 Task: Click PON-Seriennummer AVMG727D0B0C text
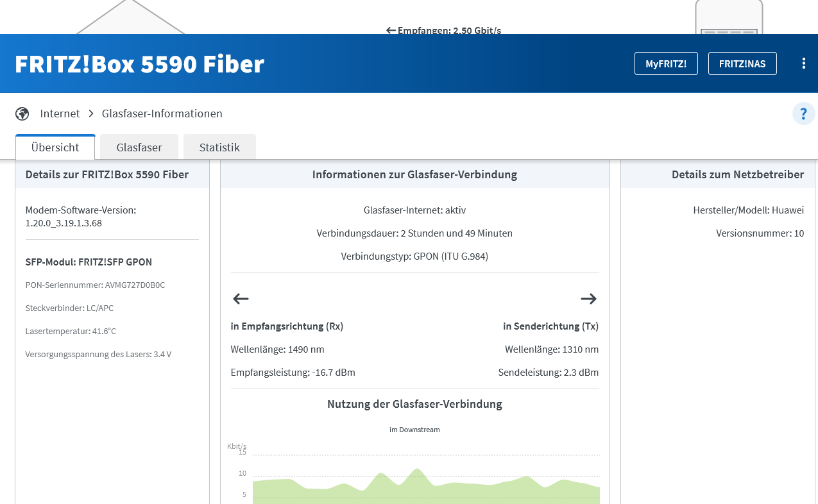tap(95, 285)
